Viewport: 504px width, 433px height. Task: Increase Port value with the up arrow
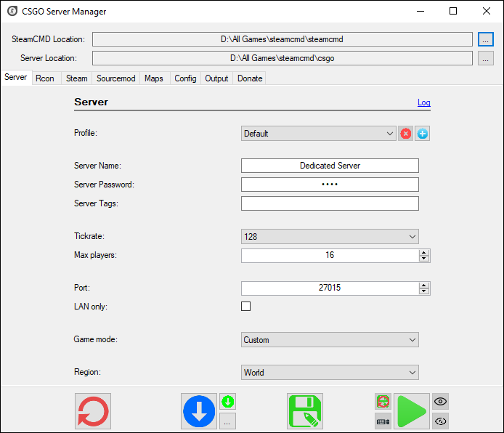(x=424, y=285)
